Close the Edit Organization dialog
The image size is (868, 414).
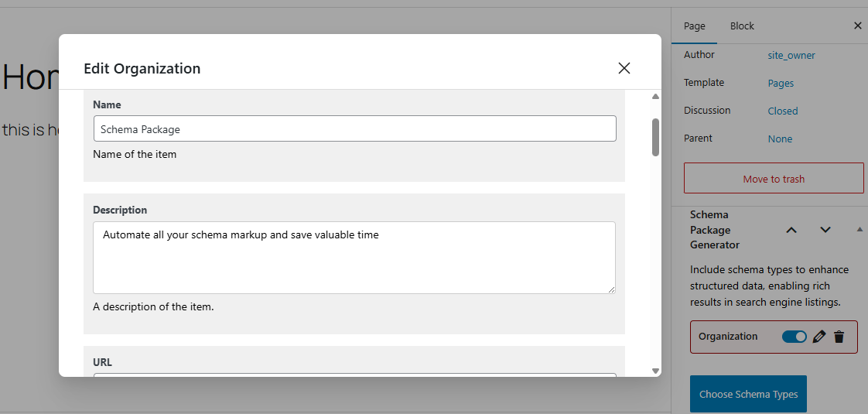(624, 68)
